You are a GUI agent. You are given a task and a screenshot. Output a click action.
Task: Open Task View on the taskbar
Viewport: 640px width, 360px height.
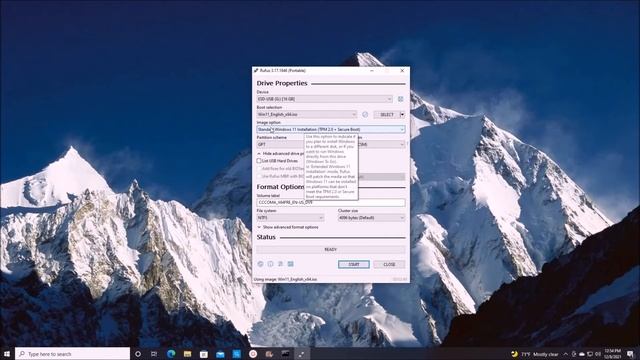coord(154,354)
